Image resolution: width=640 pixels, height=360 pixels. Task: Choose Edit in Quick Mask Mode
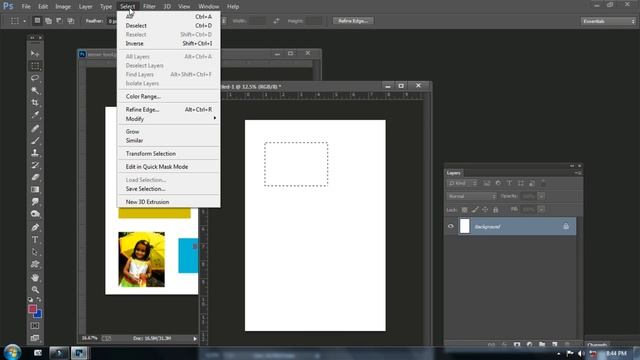coord(169,167)
